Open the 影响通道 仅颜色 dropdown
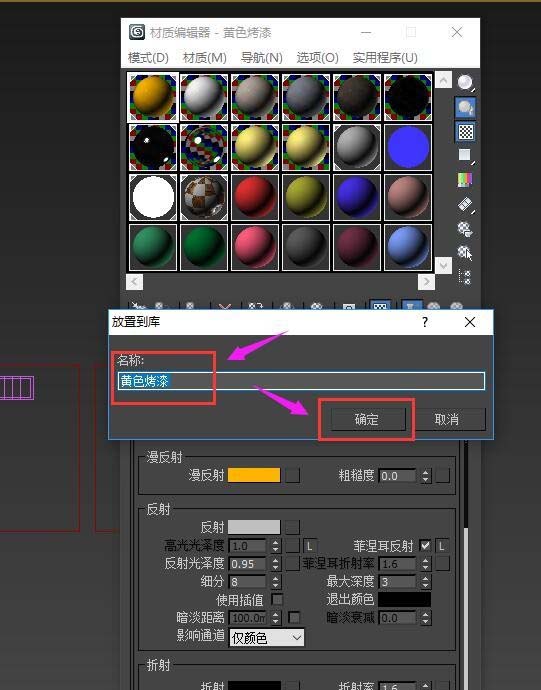The image size is (541, 690). click(x=267, y=638)
